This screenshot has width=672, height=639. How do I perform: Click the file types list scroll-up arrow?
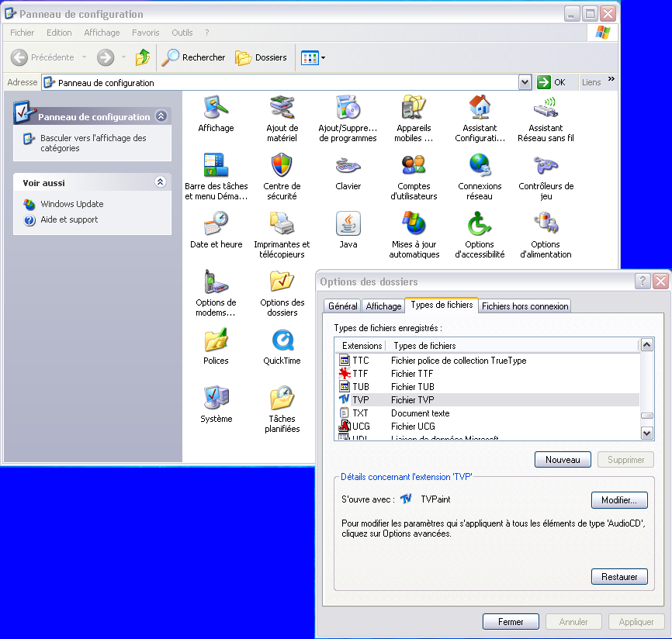pyautogui.click(x=646, y=345)
